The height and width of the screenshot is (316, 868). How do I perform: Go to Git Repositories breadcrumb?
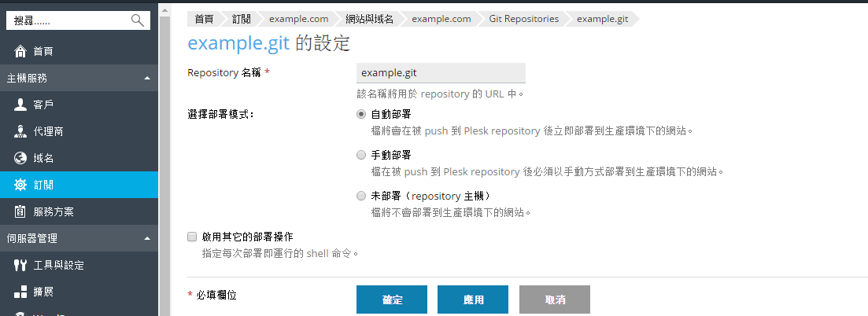coord(523,19)
